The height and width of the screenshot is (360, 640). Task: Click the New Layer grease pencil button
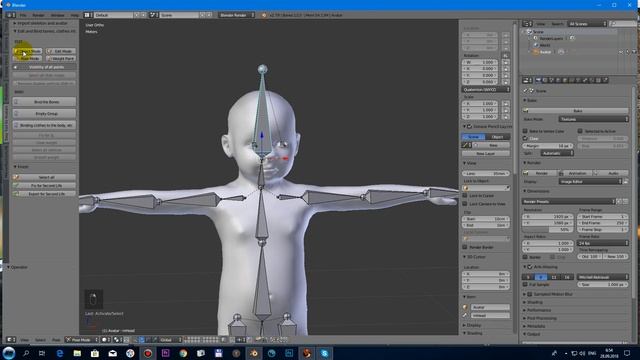(x=486, y=153)
